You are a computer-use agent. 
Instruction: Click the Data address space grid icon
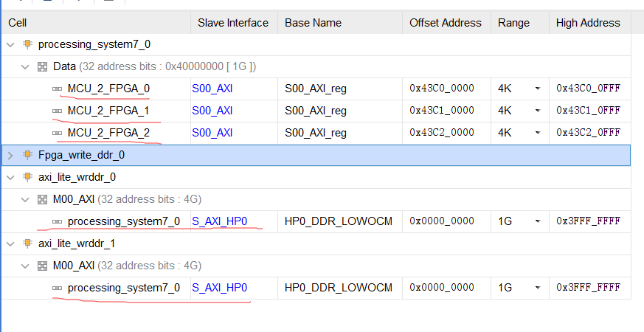coord(42,66)
